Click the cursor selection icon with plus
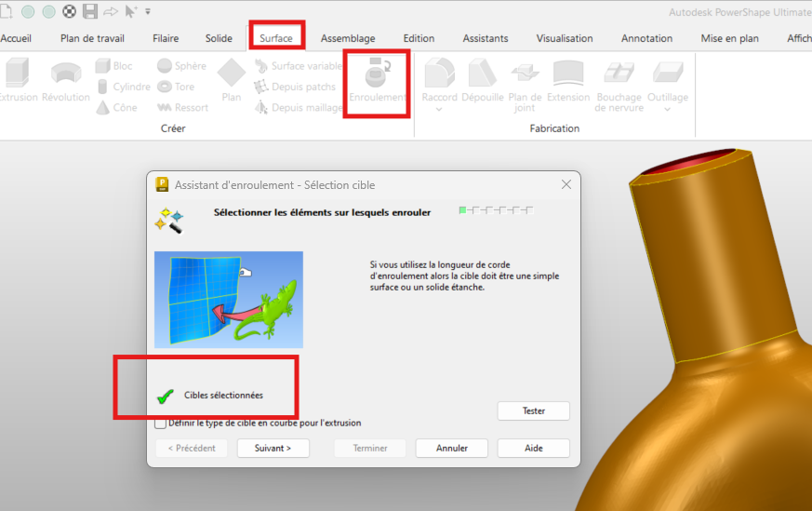 click(131, 11)
